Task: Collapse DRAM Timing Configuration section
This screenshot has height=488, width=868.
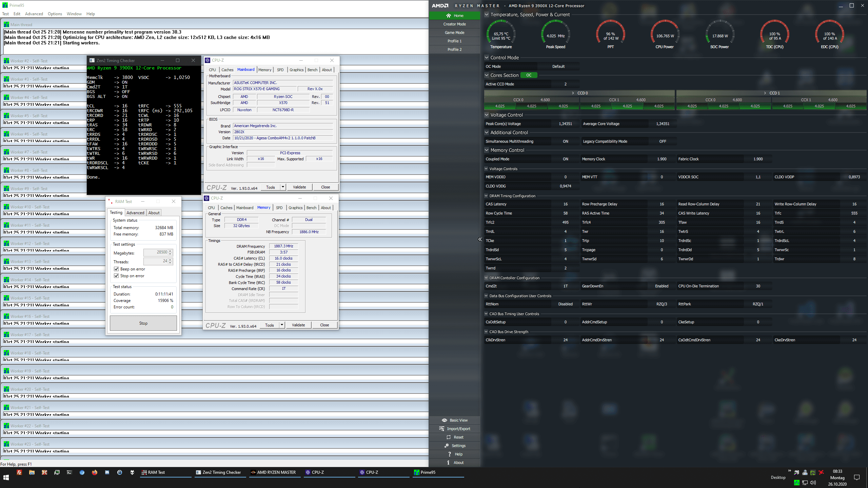Action: [486, 196]
